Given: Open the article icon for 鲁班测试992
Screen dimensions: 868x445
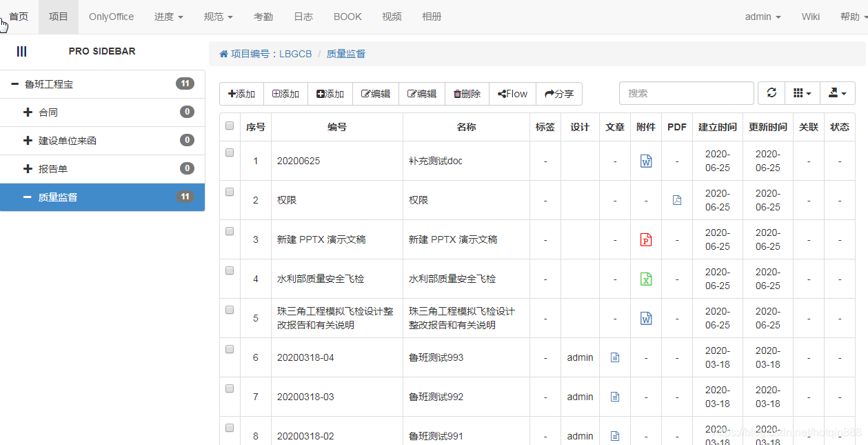Looking at the screenshot, I should [x=615, y=397].
